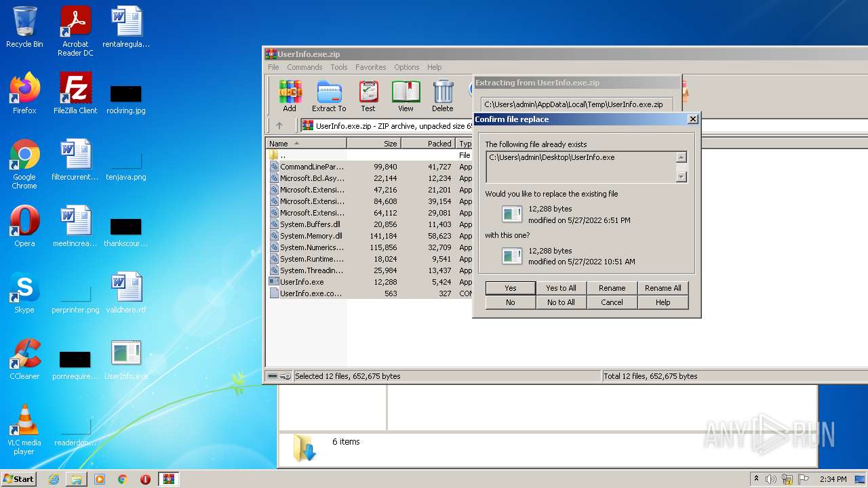Sort the list by the Size column header
The width and height of the screenshot is (868, 488).
(374, 144)
